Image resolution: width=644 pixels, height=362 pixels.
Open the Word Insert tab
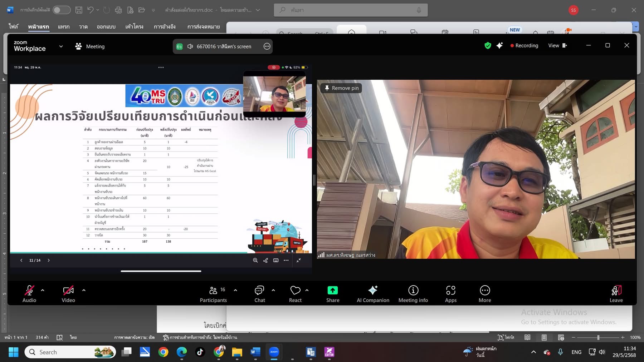pos(64,26)
